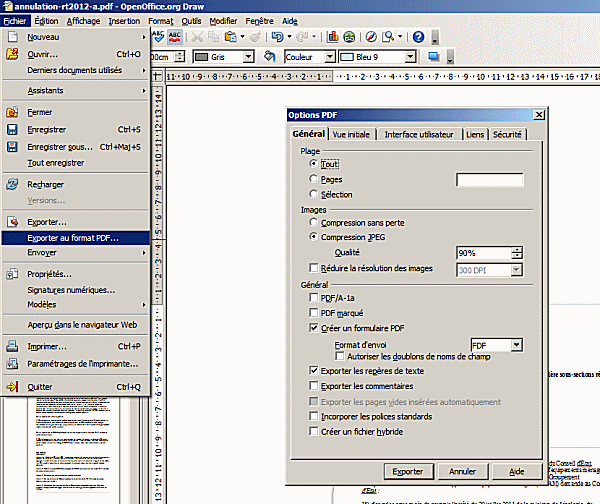The image size is (600, 504).
Task: Switch to the Interface utilisateur tab
Action: click(419, 134)
